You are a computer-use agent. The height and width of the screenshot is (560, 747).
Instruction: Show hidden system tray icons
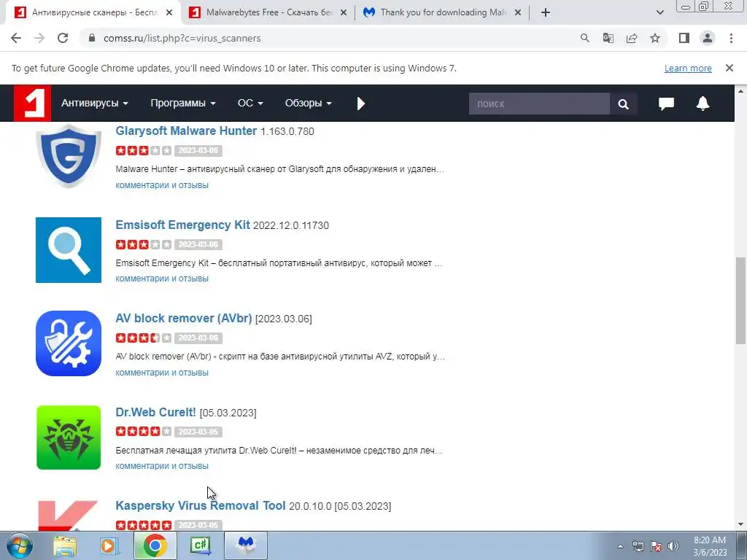coord(620,546)
